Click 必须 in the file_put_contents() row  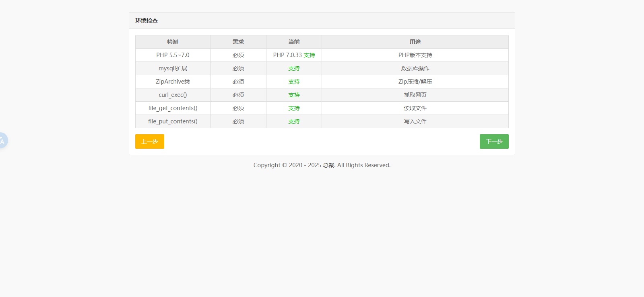coord(238,121)
